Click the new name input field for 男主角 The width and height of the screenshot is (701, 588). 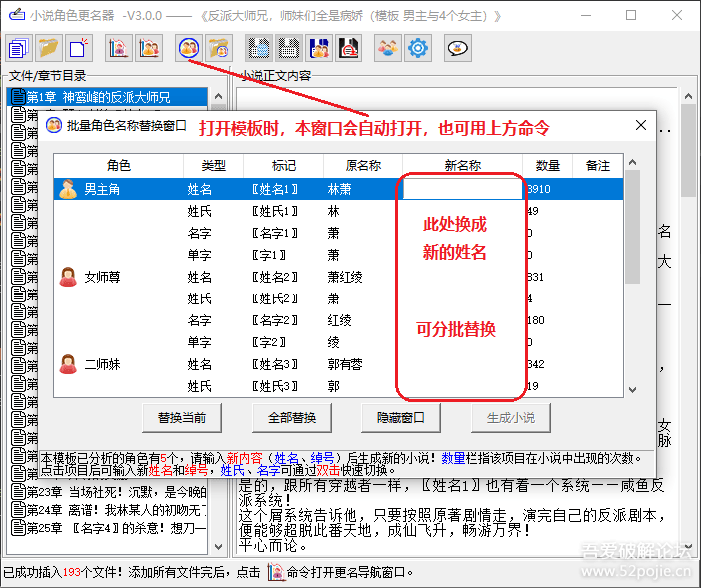click(462, 189)
